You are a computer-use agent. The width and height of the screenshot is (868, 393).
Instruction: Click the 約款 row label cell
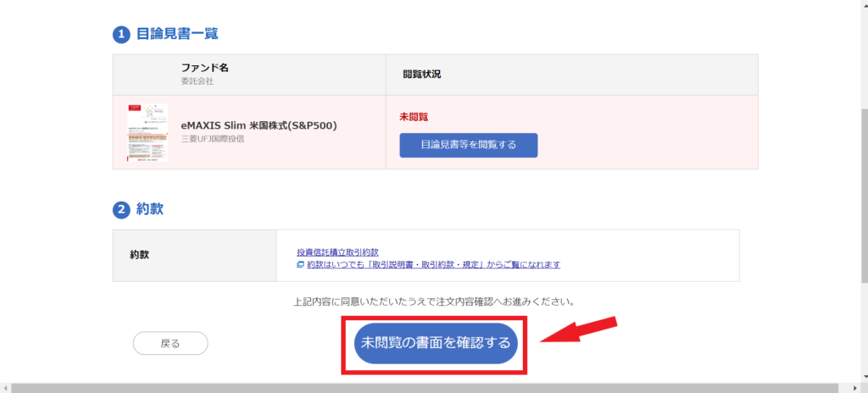[x=195, y=256]
